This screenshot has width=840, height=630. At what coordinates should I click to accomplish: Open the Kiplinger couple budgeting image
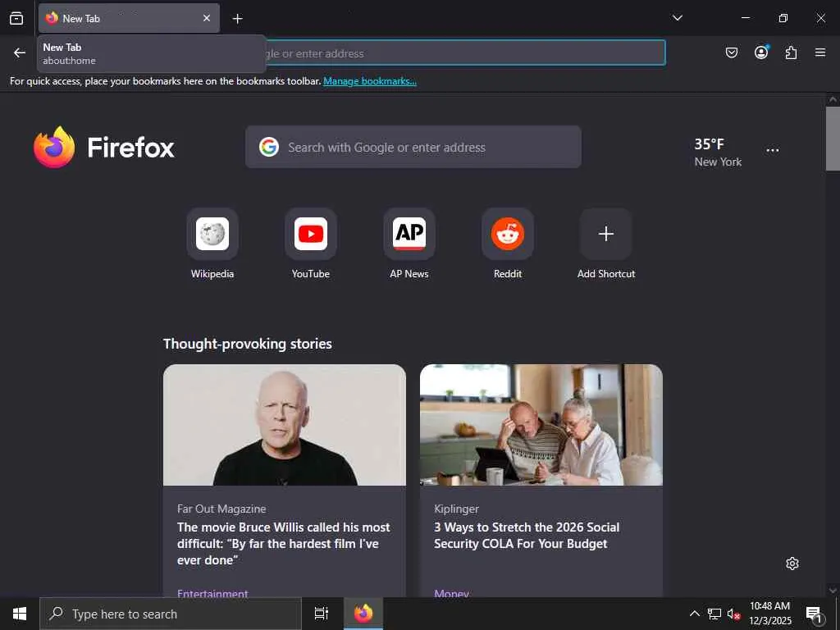(x=541, y=425)
